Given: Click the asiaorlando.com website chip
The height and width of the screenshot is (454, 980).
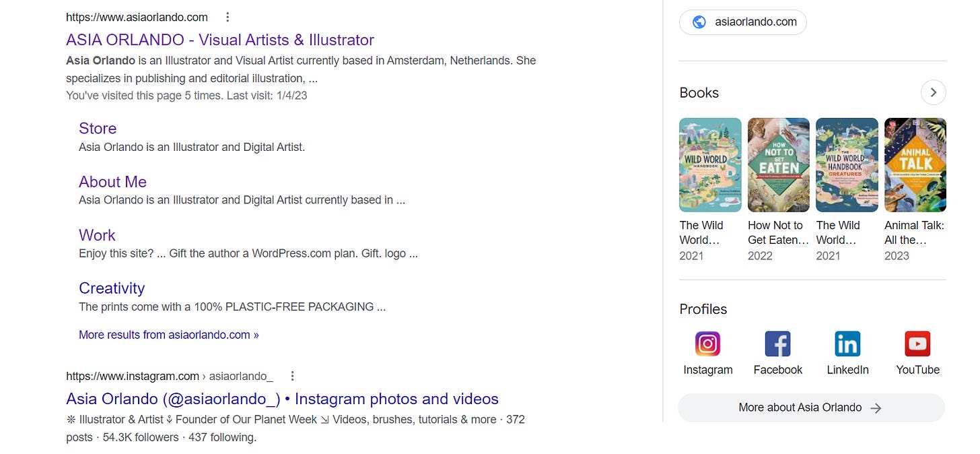Looking at the screenshot, I should (x=742, y=22).
